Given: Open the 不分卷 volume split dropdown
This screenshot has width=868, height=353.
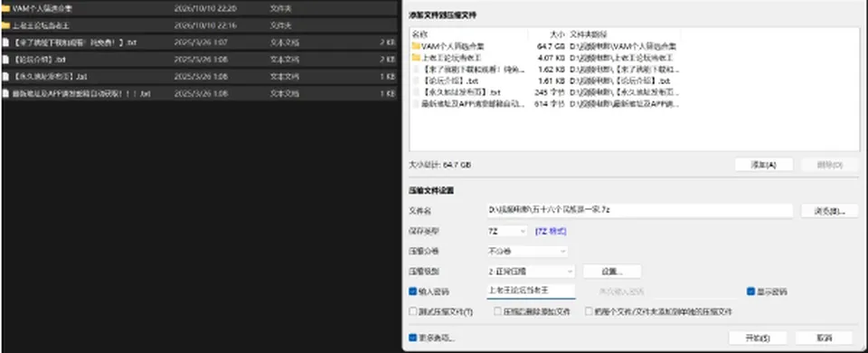Looking at the screenshot, I should 527,251.
